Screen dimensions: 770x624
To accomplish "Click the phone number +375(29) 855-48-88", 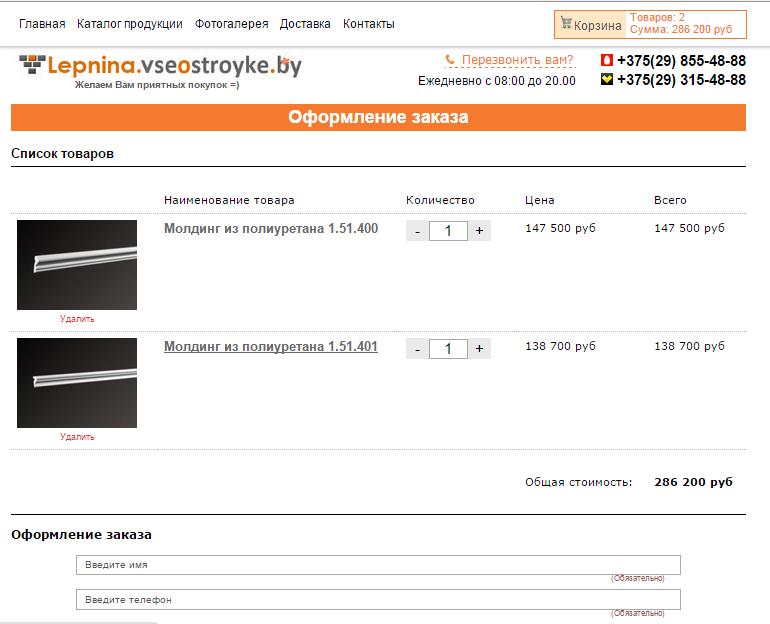I will click(682, 60).
